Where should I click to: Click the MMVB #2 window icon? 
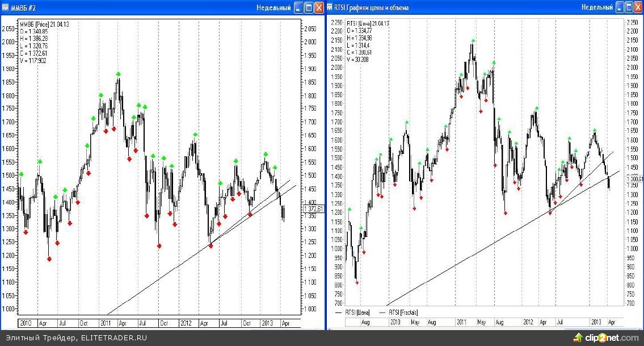(6, 8)
